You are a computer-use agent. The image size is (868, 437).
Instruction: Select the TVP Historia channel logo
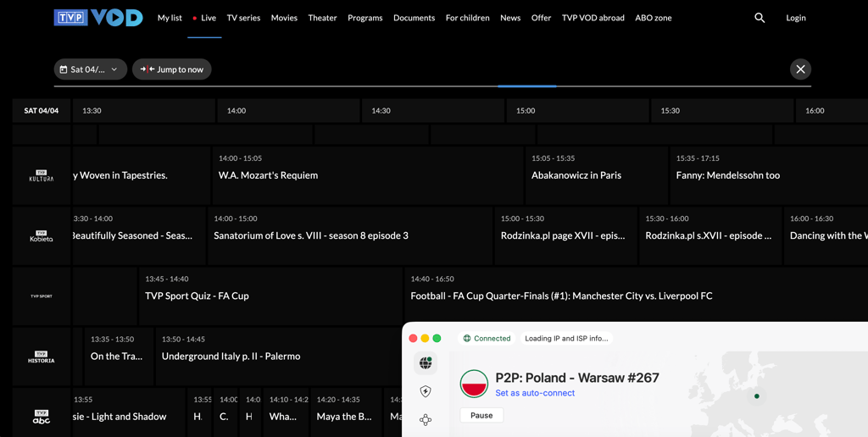(x=42, y=357)
